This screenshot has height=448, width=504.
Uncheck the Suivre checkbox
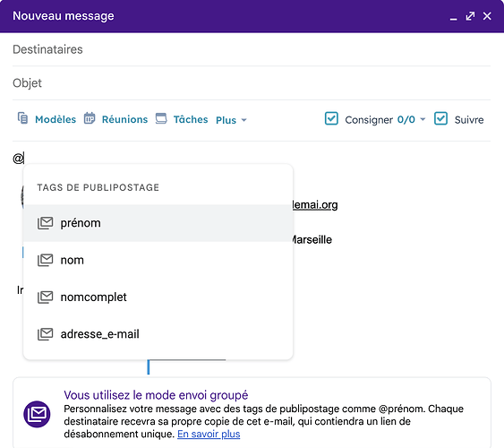[440, 118]
